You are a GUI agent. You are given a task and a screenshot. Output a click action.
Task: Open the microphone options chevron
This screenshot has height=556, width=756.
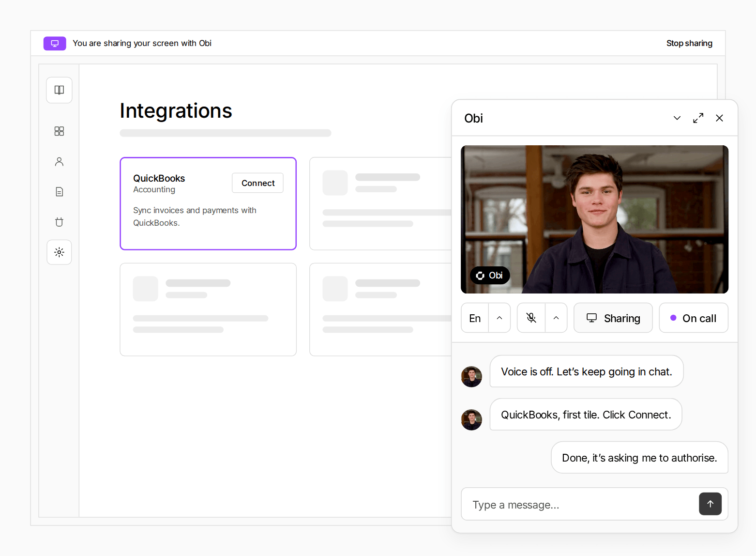coord(556,318)
